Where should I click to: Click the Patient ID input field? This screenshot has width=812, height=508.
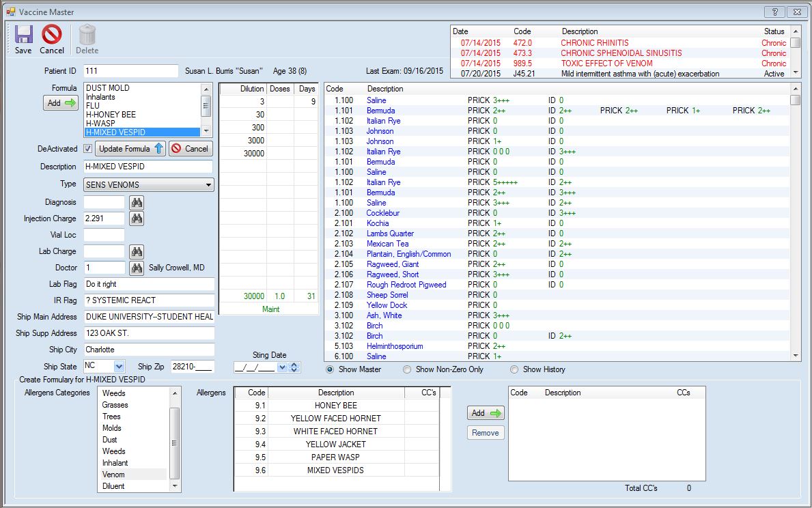[130, 71]
